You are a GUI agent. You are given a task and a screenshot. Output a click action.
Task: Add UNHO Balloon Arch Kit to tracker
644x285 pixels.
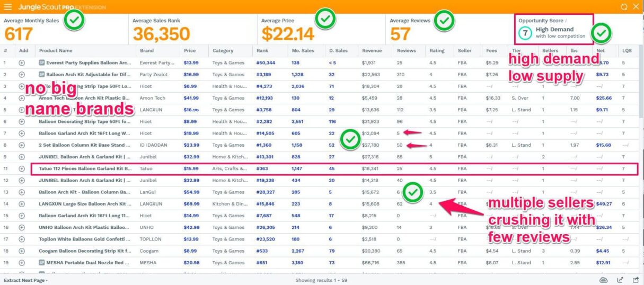click(22, 227)
